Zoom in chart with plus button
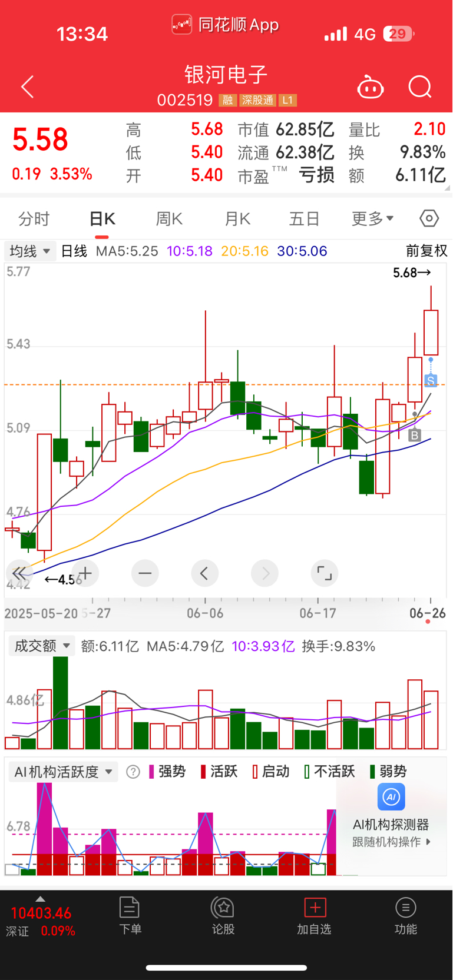Screen dimensions: 453x980 tap(85, 573)
